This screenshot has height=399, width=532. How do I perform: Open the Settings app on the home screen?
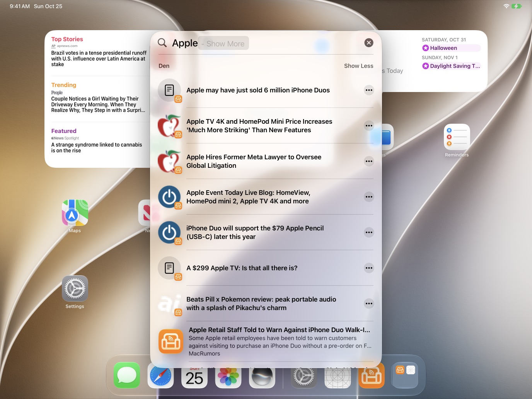click(x=75, y=288)
